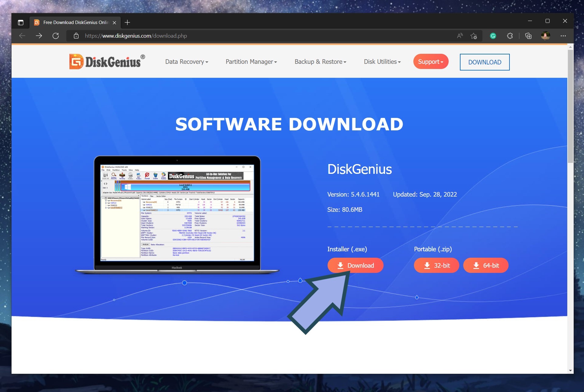Screen dimensions: 584x392
Task: Close the Free Download DiskGenius tab
Action: pyautogui.click(x=114, y=22)
